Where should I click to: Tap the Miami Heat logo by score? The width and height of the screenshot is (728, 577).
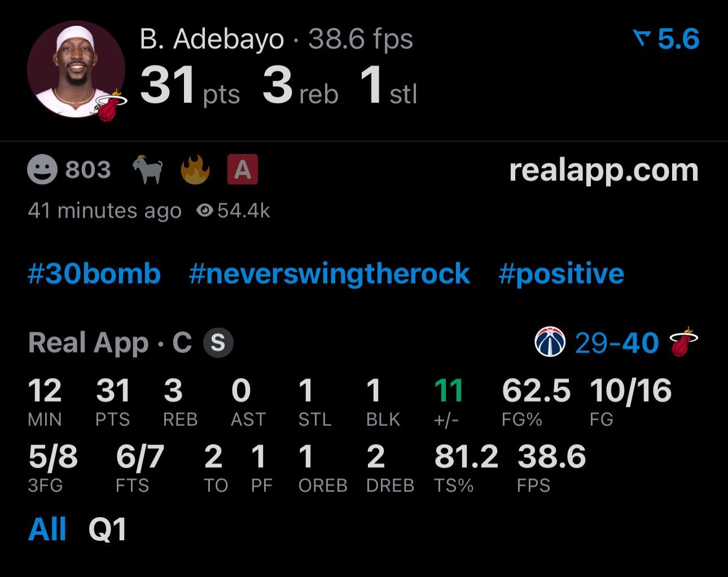pos(683,342)
